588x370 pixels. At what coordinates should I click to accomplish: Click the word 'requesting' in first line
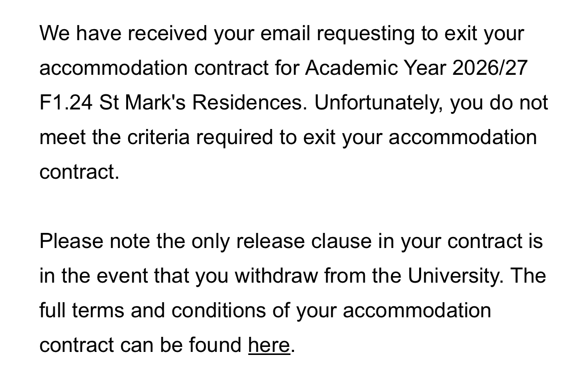point(366,34)
